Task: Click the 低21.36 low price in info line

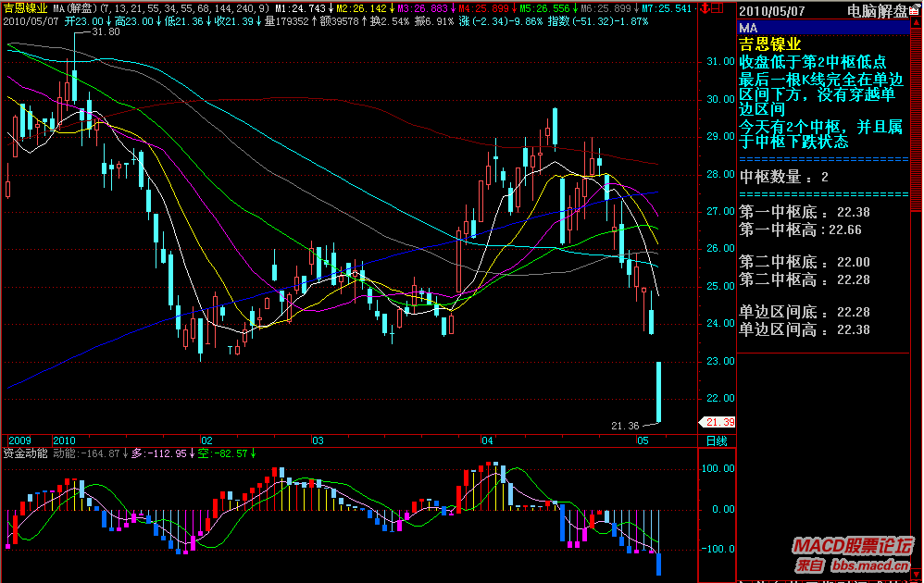Action: (x=184, y=21)
